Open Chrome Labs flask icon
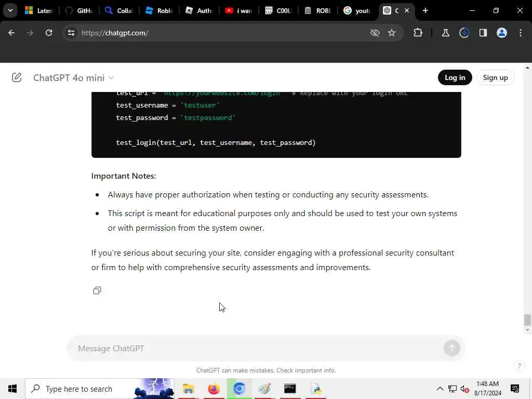The height and width of the screenshot is (399, 532). (x=445, y=33)
